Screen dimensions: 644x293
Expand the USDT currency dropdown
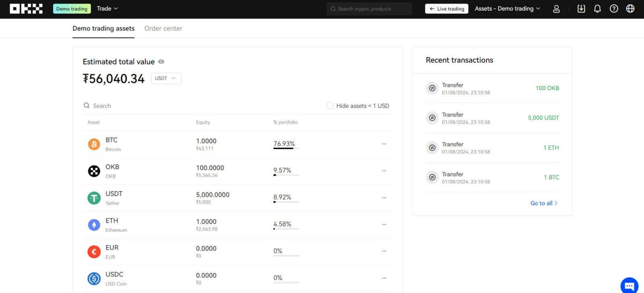pos(166,78)
